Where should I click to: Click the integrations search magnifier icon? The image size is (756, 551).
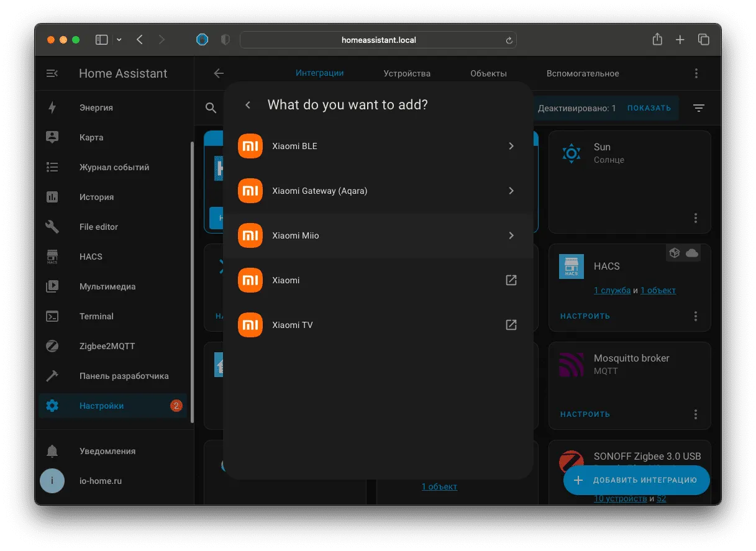point(211,108)
